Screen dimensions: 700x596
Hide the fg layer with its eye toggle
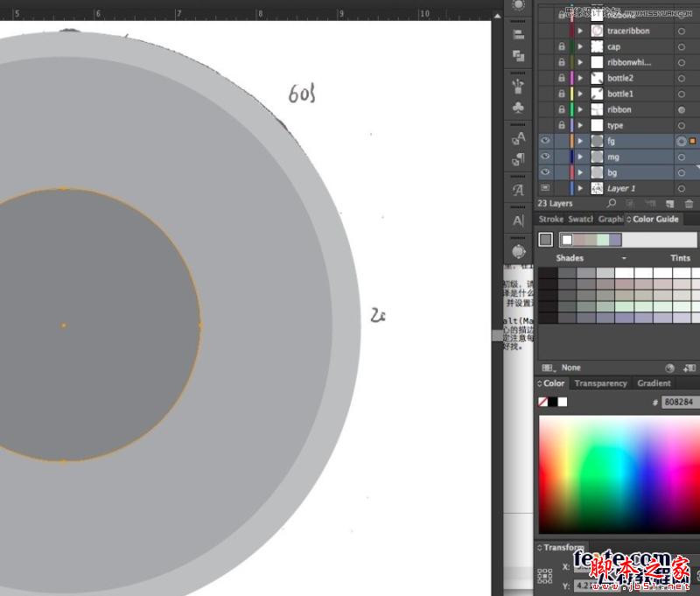(546, 140)
